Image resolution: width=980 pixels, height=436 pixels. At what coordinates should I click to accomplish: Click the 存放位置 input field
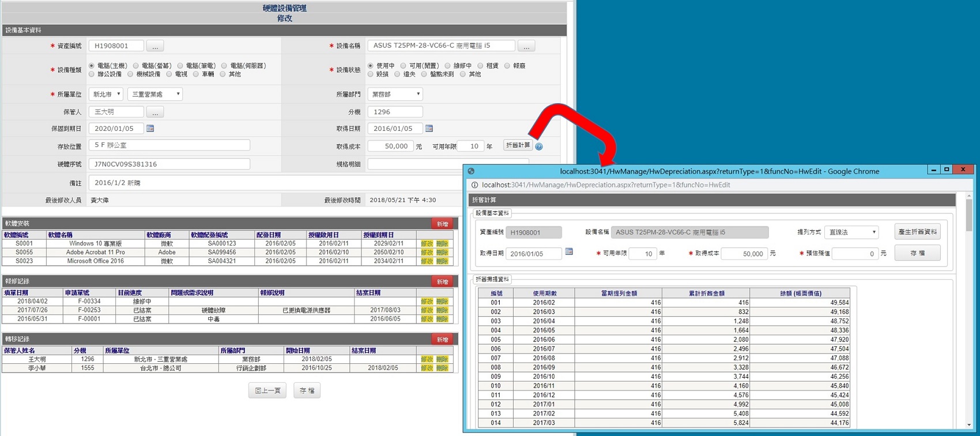click(x=169, y=145)
